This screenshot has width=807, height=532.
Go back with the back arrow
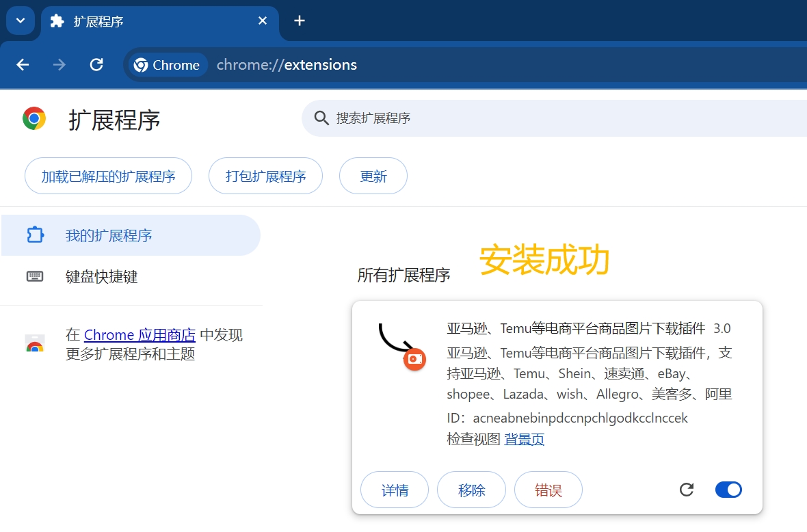pyautogui.click(x=23, y=65)
